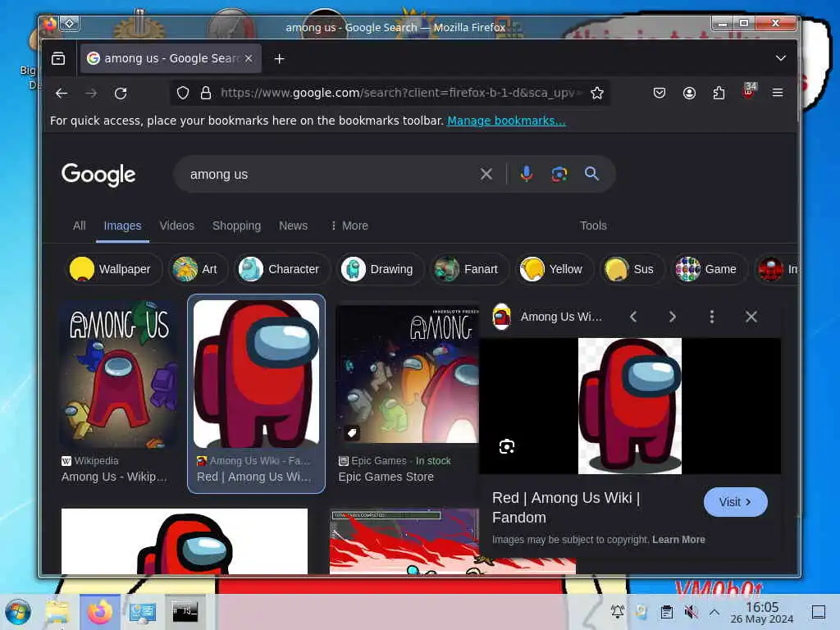Screen dimensions: 840x630
Task: Unmute the volume tray icon
Action: [x=691, y=611]
